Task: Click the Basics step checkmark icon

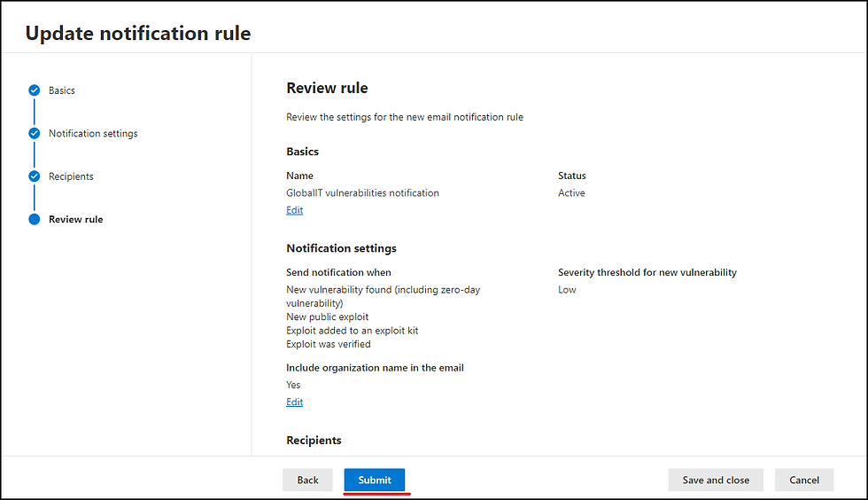Action: [35, 90]
